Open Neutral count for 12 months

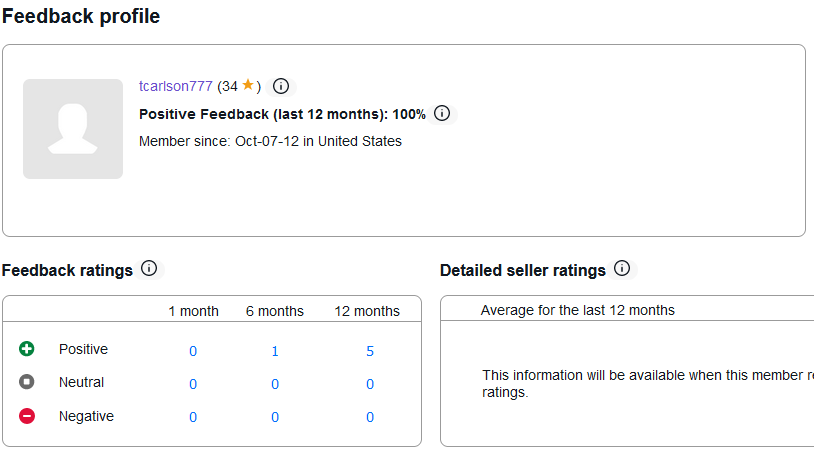tap(370, 384)
